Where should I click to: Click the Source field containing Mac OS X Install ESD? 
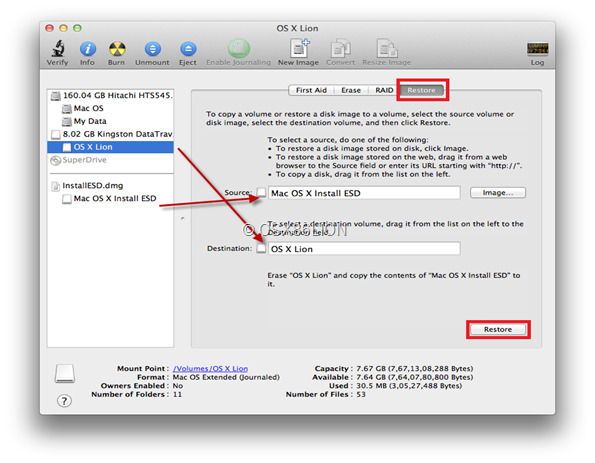tap(364, 193)
